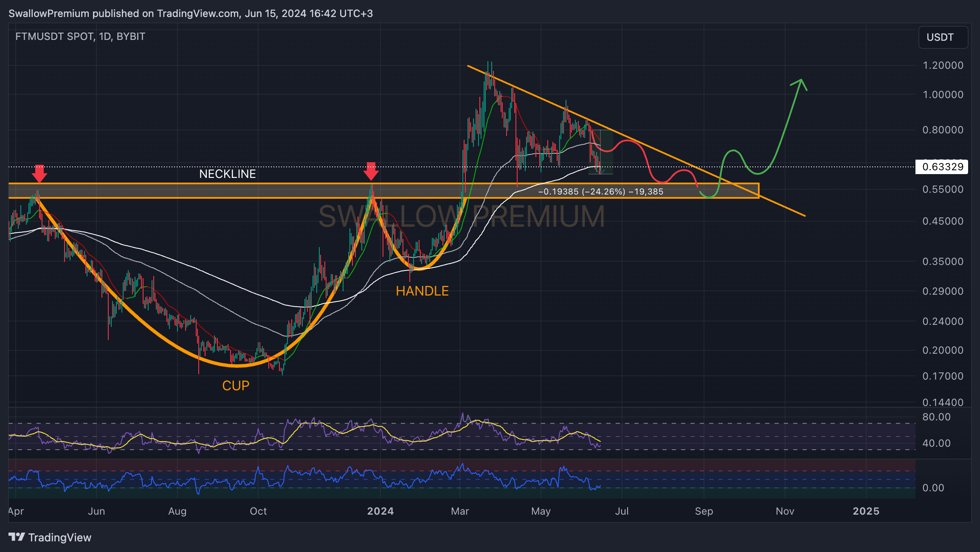Click the SwallowPremium published header text
This screenshot has height=552, width=980.
pos(191,14)
